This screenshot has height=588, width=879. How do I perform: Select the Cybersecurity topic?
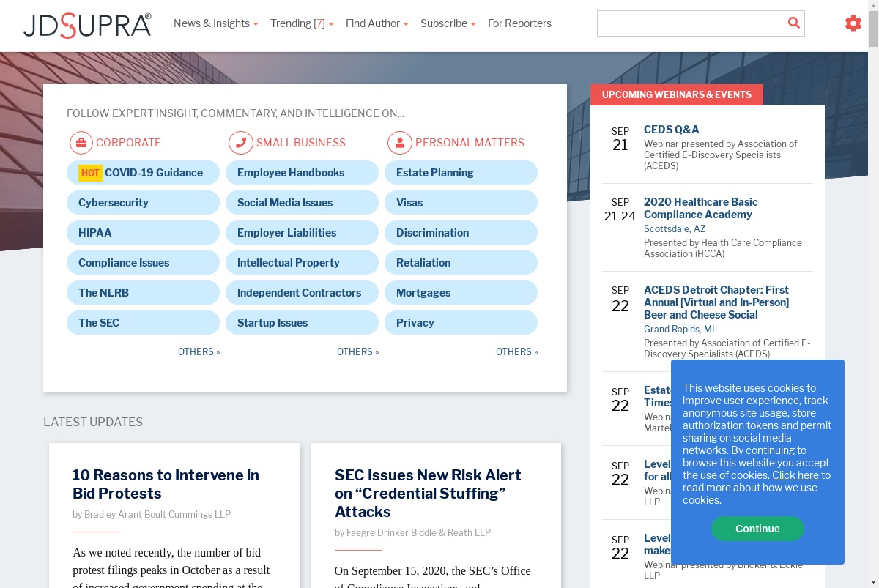[x=143, y=203]
